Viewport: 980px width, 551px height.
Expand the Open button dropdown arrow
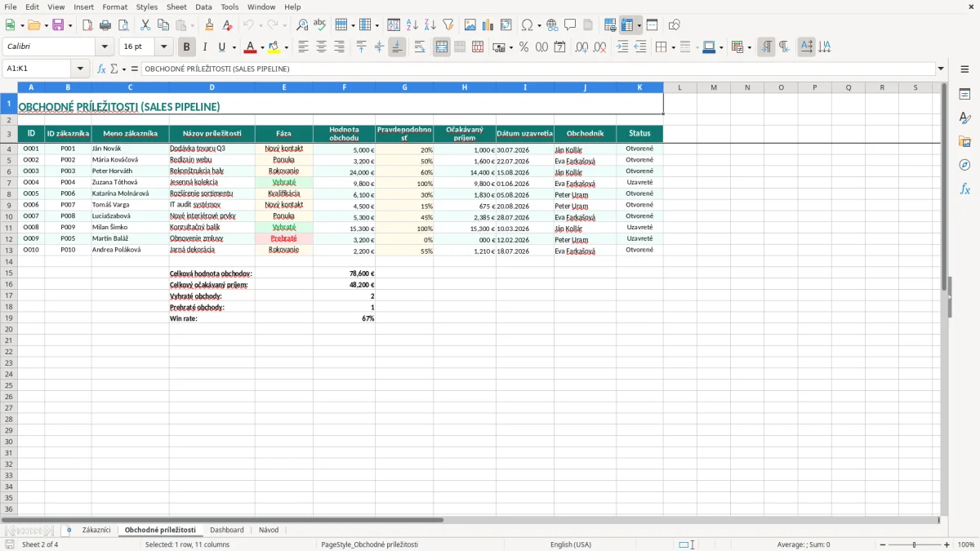[47, 25]
